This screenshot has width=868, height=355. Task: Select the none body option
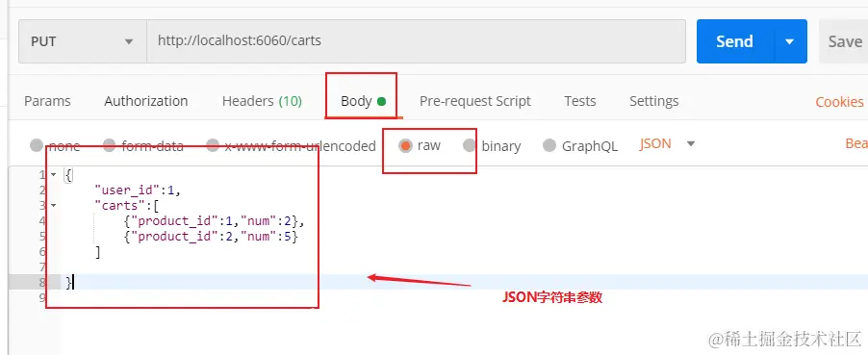pos(37,145)
